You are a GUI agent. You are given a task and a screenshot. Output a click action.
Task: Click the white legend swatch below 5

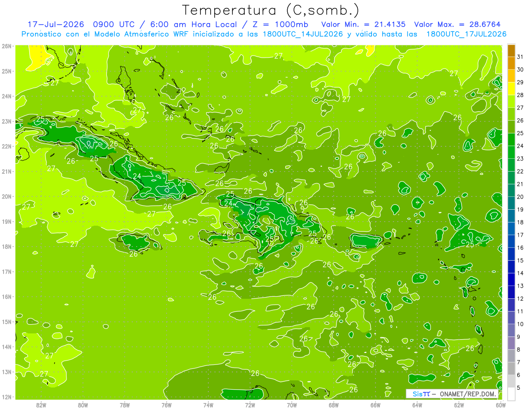pyautogui.click(x=511, y=394)
